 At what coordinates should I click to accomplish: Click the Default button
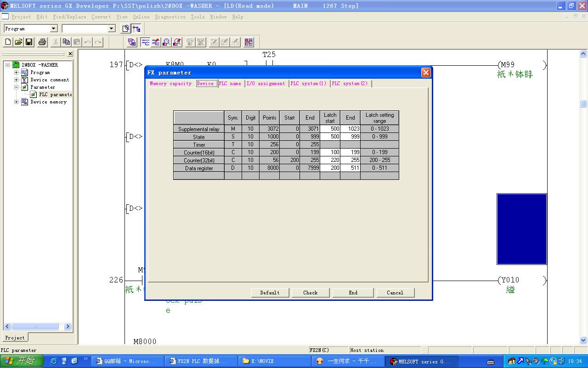(270, 293)
